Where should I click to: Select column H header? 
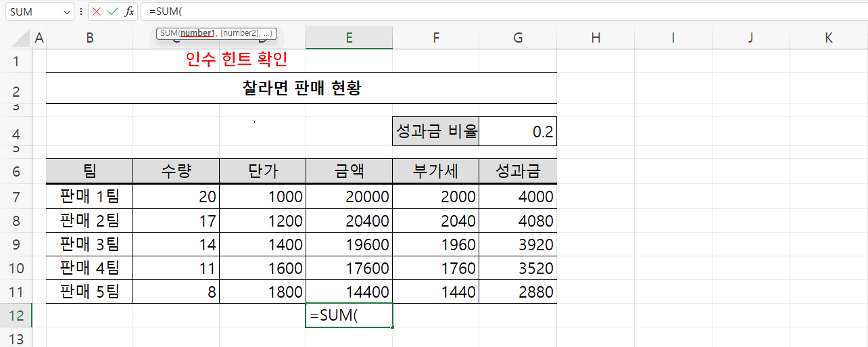(x=596, y=38)
